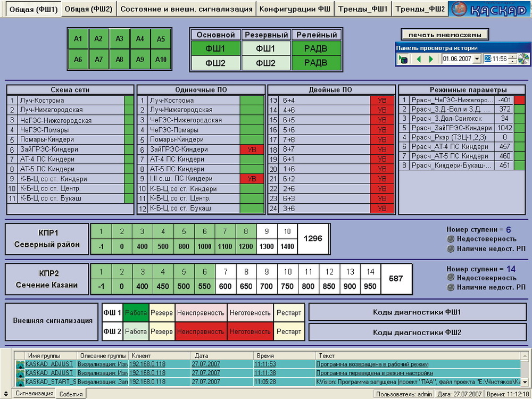Click the up-down arrows left of Сигнализация tab
532x399 pixels.
tap(5, 394)
